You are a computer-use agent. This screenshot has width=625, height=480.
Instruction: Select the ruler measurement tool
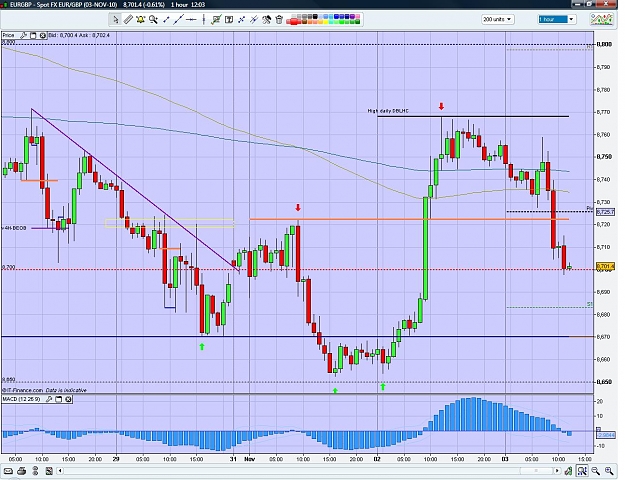pyautogui.click(x=128, y=19)
